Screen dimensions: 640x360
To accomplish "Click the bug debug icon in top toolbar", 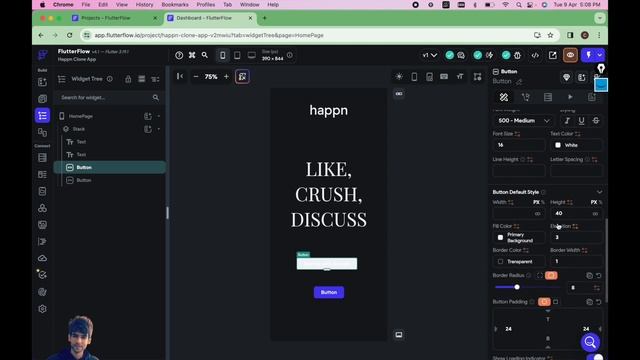I will click(x=518, y=55).
